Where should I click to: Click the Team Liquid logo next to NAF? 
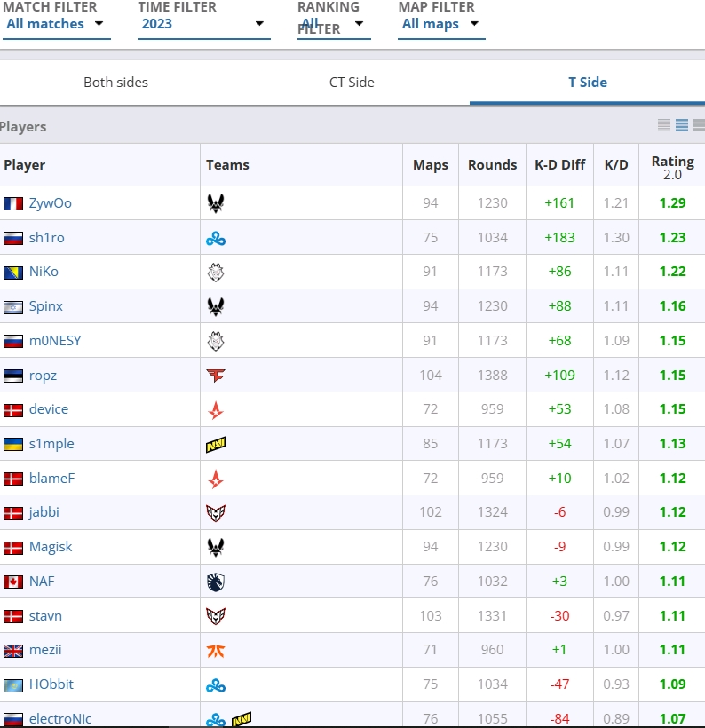tap(216, 582)
